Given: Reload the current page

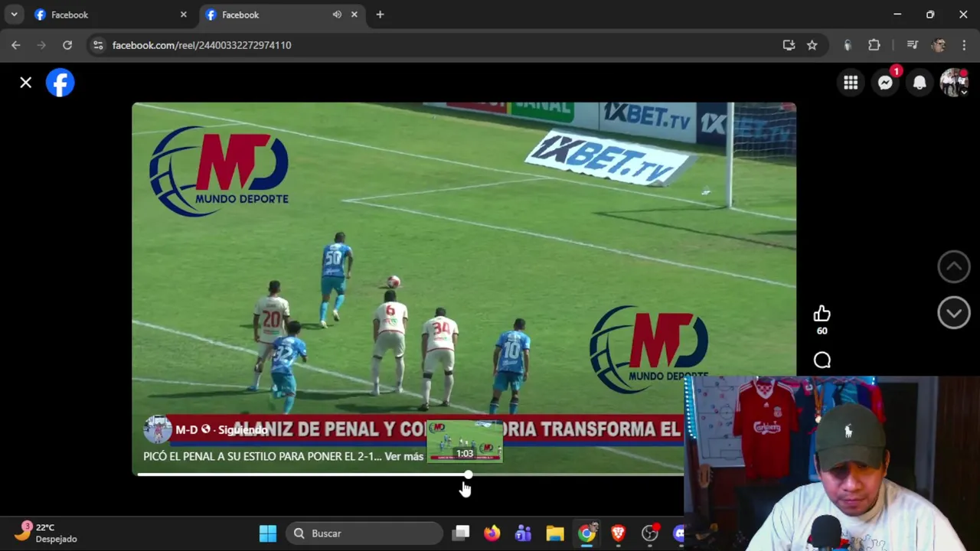Looking at the screenshot, I should (67, 45).
